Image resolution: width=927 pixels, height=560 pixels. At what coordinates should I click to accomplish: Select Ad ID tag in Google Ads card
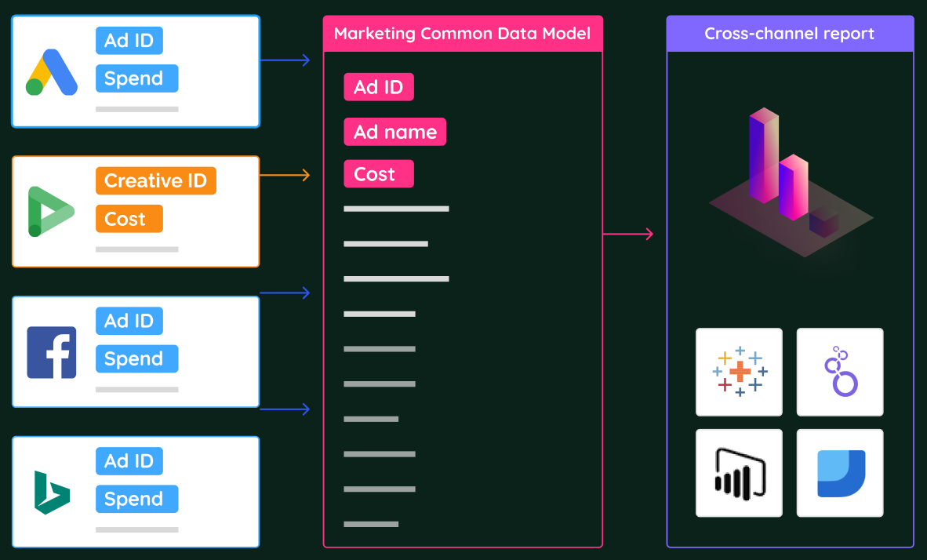[x=129, y=41]
